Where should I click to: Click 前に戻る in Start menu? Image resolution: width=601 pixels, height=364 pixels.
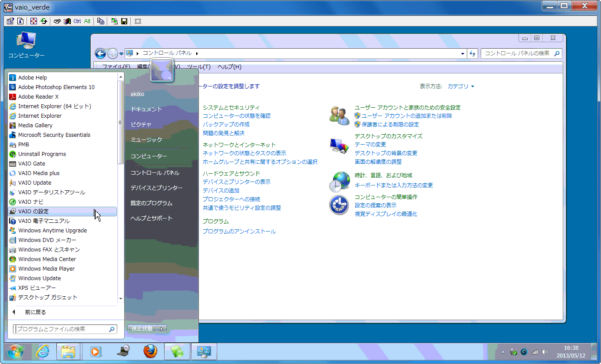(x=36, y=312)
